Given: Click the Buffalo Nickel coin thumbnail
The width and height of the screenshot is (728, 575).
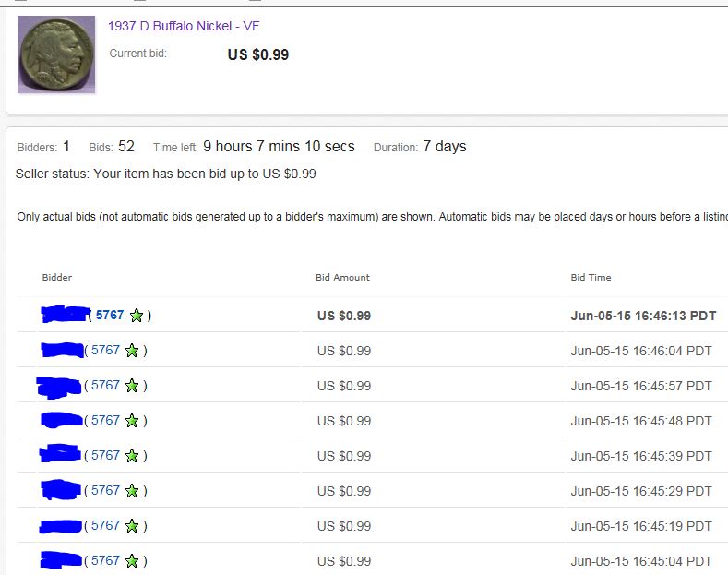Looking at the screenshot, I should pyautogui.click(x=56, y=54).
